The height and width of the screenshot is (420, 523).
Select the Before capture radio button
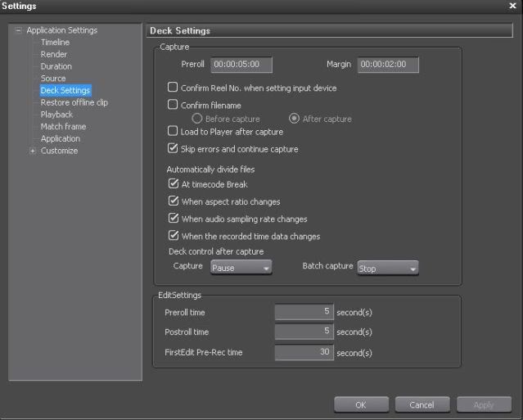(197, 119)
